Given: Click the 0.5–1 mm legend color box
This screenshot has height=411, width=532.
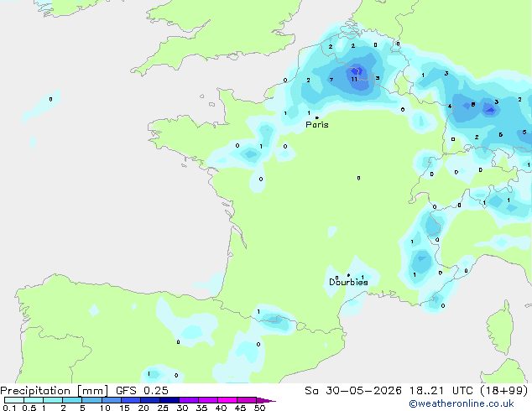Looking at the screenshot, I should [x=34, y=400].
